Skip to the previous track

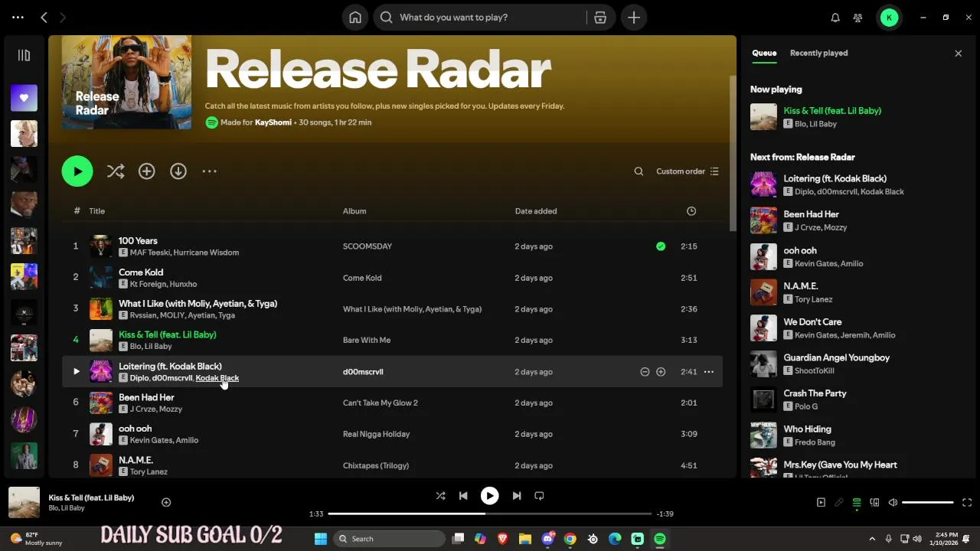(463, 496)
